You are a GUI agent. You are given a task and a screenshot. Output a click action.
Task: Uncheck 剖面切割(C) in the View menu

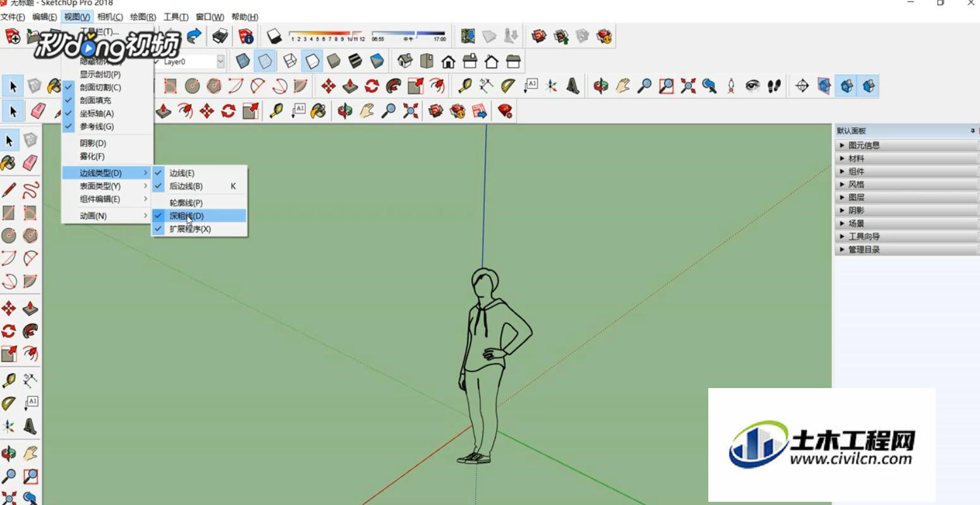[100, 87]
